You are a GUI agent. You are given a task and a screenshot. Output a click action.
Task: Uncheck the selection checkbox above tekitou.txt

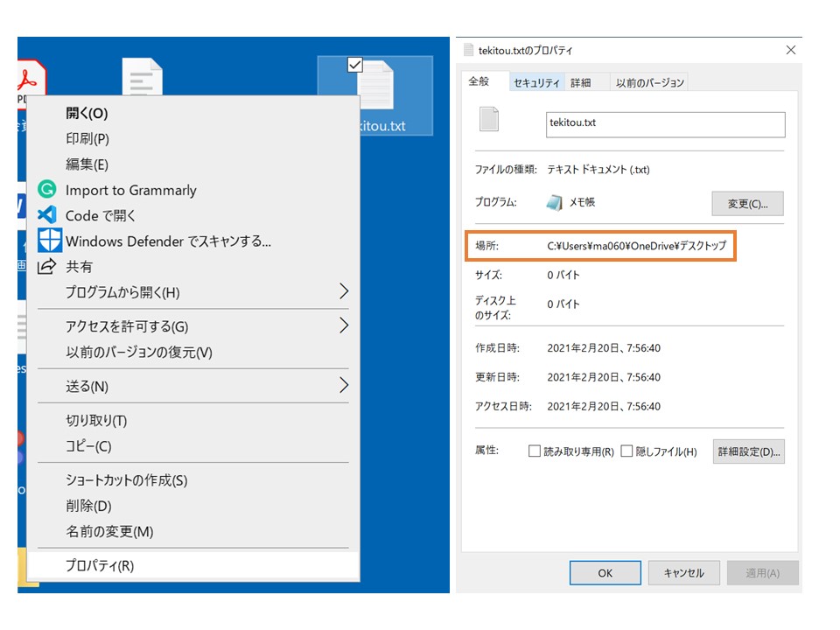354,65
